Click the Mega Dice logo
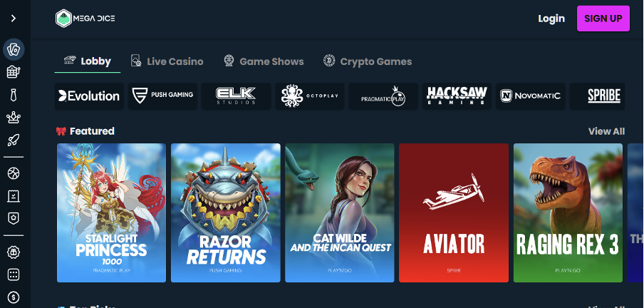 click(85, 18)
